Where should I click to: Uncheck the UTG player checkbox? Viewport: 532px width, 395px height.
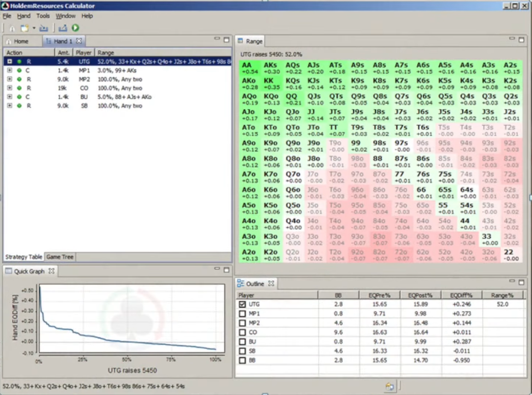point(242,304)
